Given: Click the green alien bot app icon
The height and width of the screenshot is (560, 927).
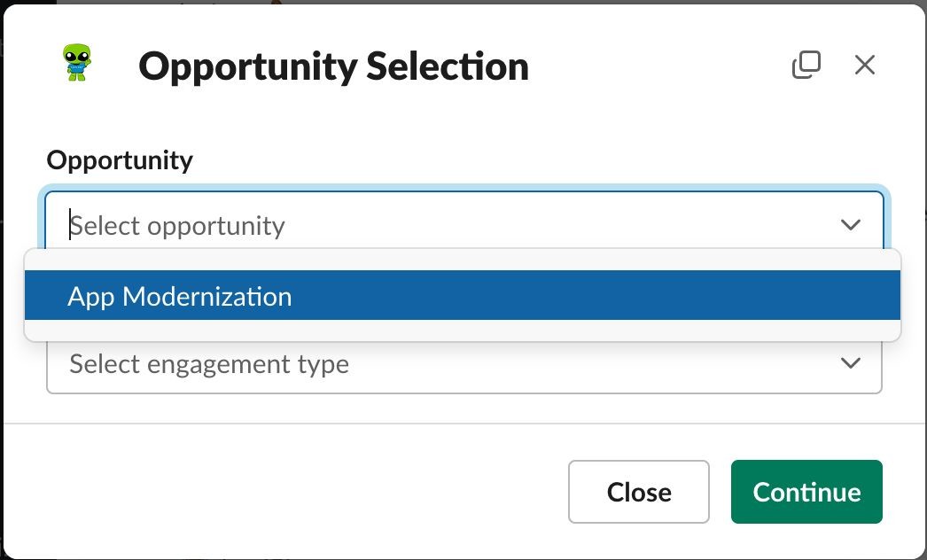Looking at the screenshot, I should [77, 62].
